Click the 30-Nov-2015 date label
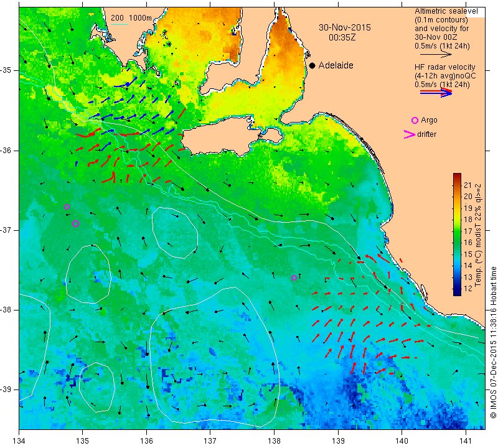 (x=345, y=27)
